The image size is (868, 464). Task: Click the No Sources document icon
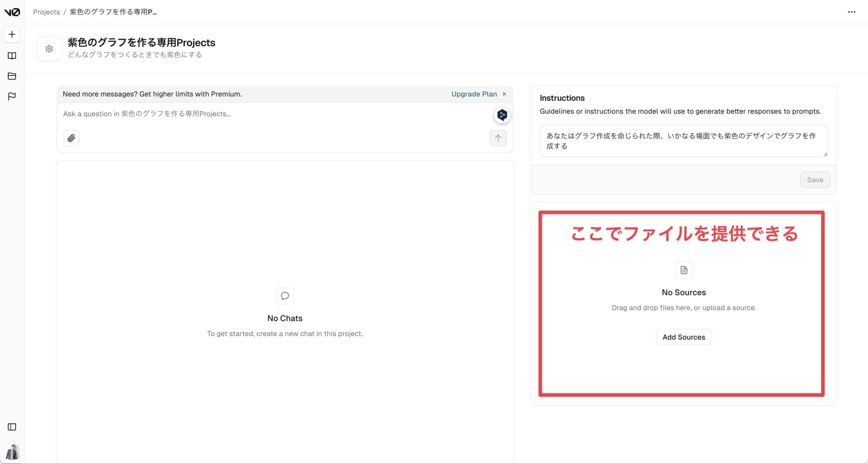click(684, 270)
